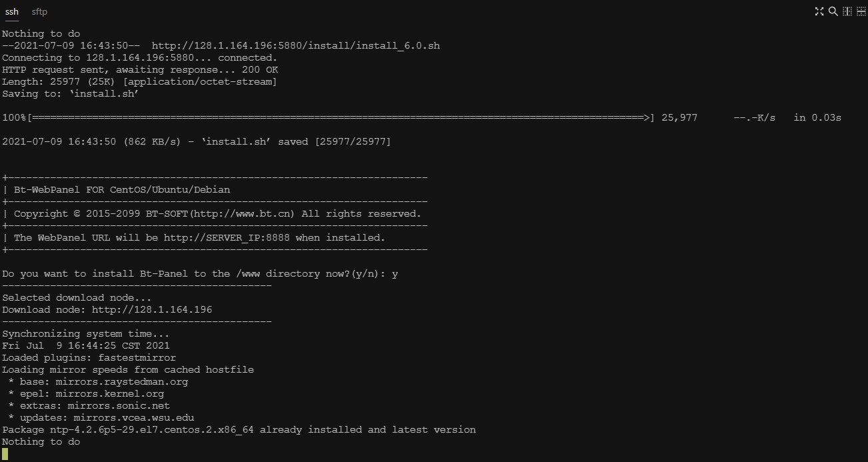Split terminal horizontally using split icon
Viewport: 868px width, 462px height.
point(861,11)
